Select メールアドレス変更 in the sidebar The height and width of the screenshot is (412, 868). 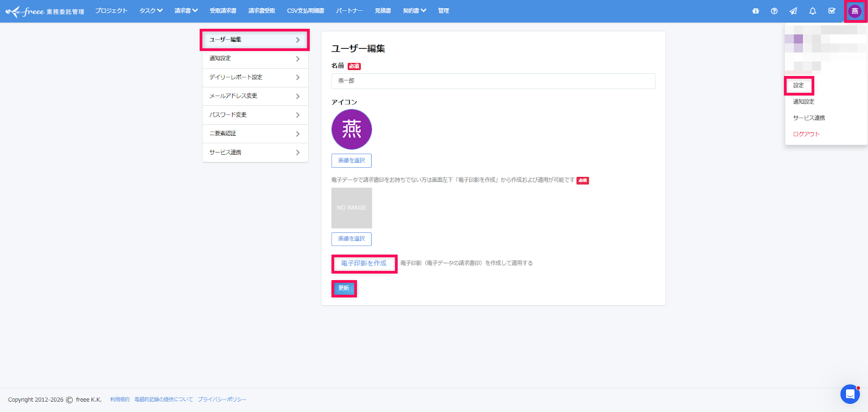255,96
